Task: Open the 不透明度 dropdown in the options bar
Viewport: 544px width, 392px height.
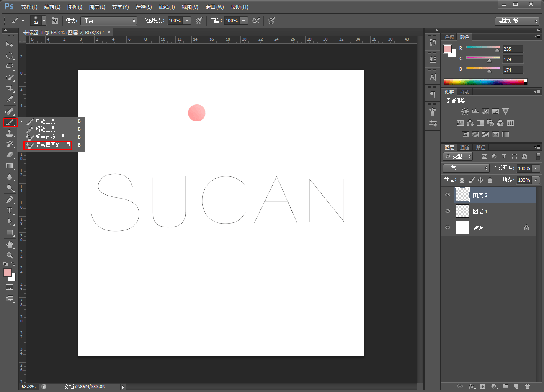Action: [187, 21]
